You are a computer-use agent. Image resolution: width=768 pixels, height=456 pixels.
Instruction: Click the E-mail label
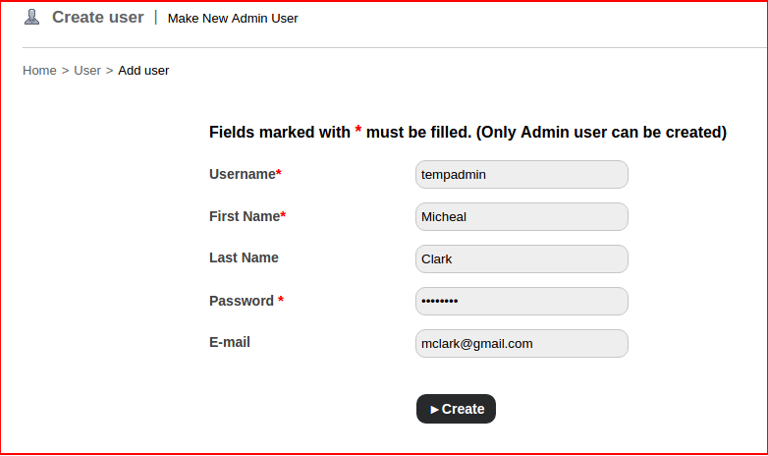[x=230, y=342]
